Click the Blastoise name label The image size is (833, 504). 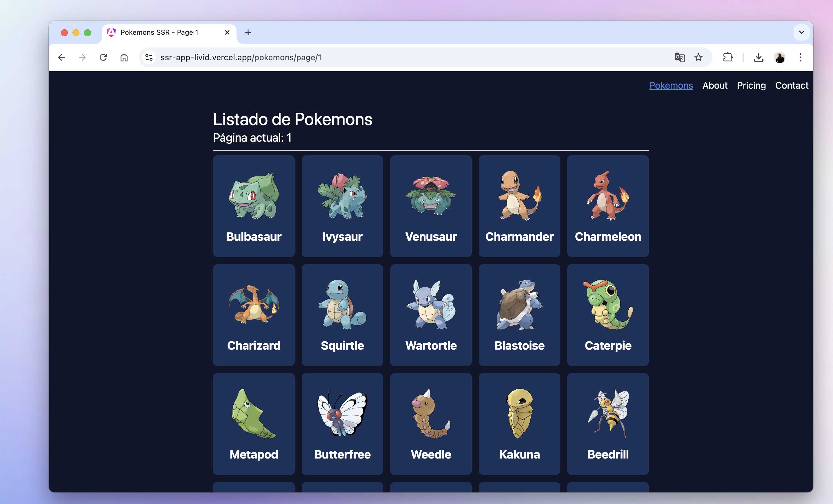click(x=519, y=345)
